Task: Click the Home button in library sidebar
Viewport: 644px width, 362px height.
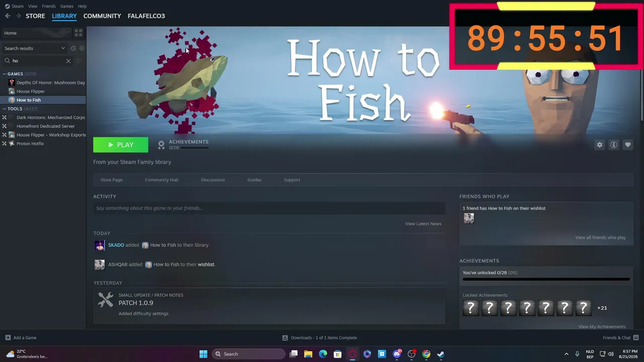Action: (36, 33)
